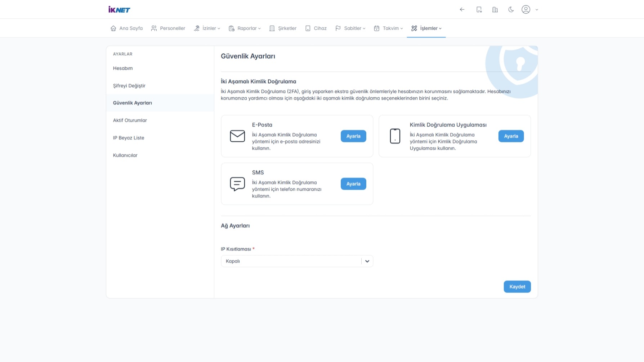644x362 pixels.
Task: Click the back arrow icon in header
Action: 462,10
